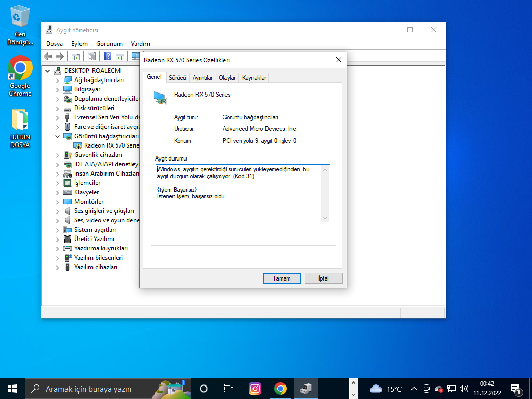The width and height of the screenshot is (532, 399).
Task: Show hidden system tray icons chevron
Action: (x=414, y=389)
